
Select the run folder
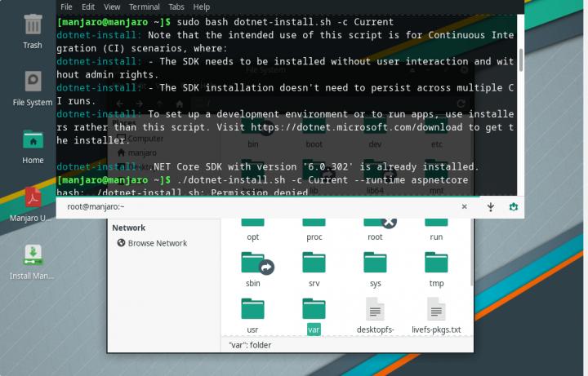436,230
